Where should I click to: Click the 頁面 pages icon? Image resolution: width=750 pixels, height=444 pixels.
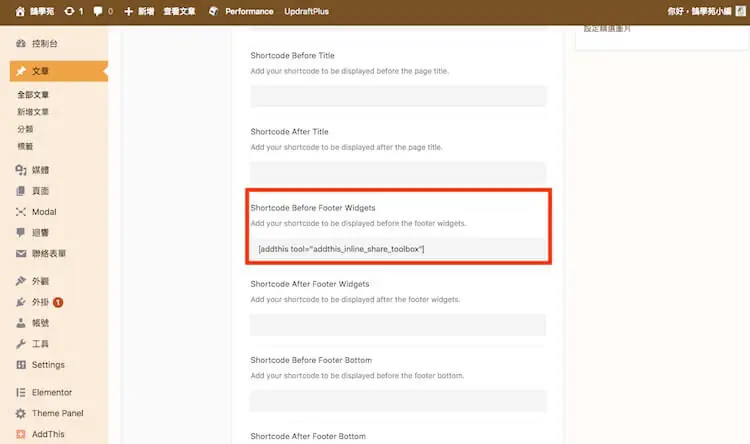(x=21, y=191)
